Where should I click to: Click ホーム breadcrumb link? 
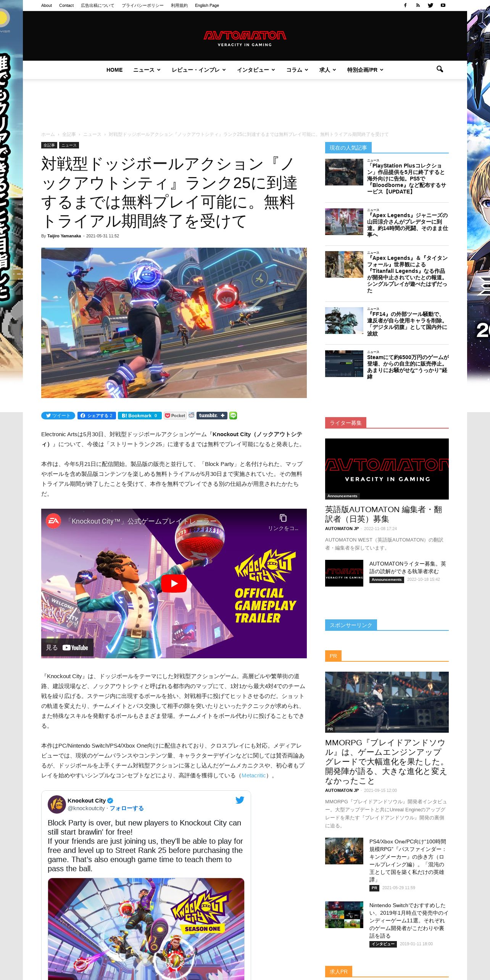pos(48,134)
